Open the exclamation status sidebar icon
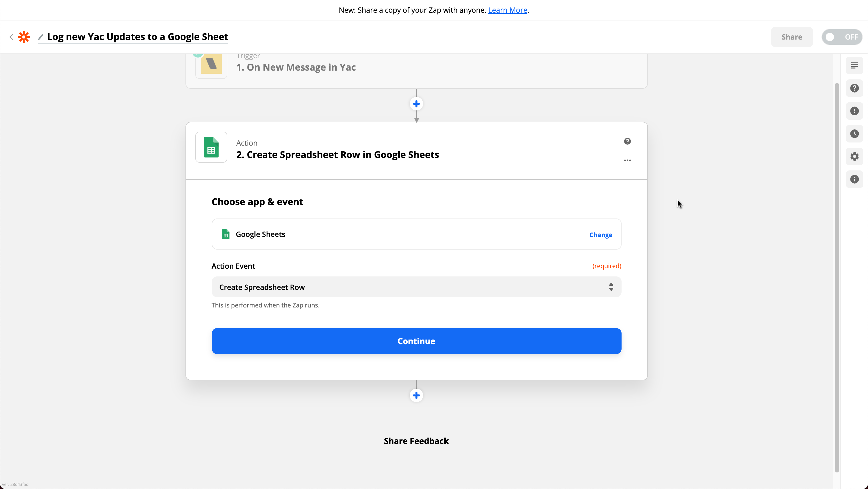This screenshot has width=868, height=489. tap(854, 111)
